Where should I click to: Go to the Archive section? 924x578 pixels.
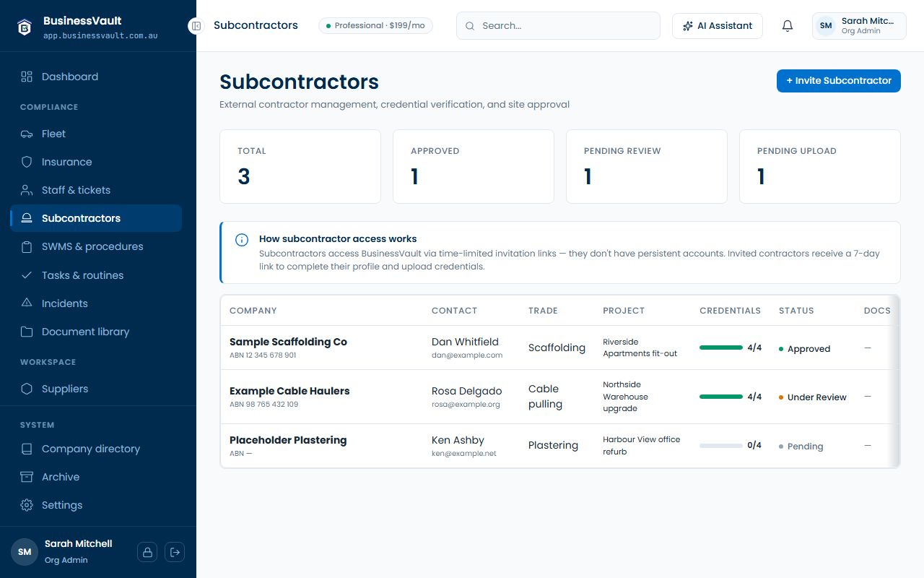click(96, 477)
